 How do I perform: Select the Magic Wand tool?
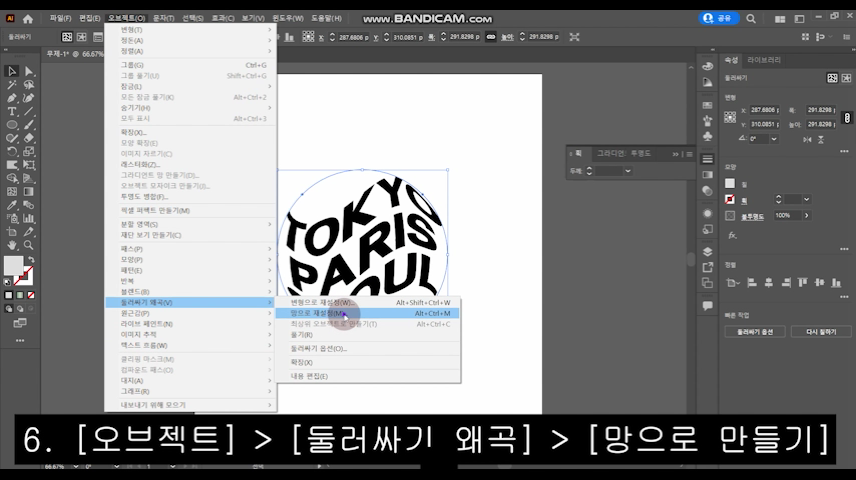(x=11, y=85)
